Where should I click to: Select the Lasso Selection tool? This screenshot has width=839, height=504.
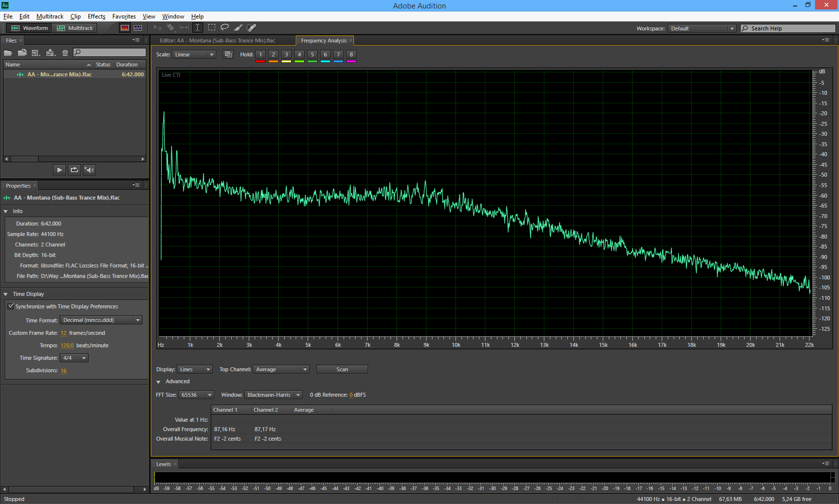[225, 28]
